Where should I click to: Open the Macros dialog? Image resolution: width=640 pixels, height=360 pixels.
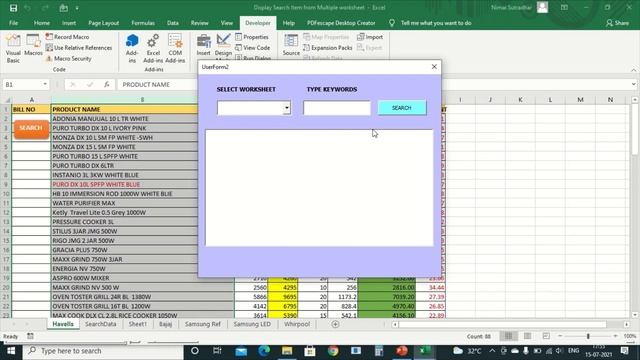pos(33,45)
